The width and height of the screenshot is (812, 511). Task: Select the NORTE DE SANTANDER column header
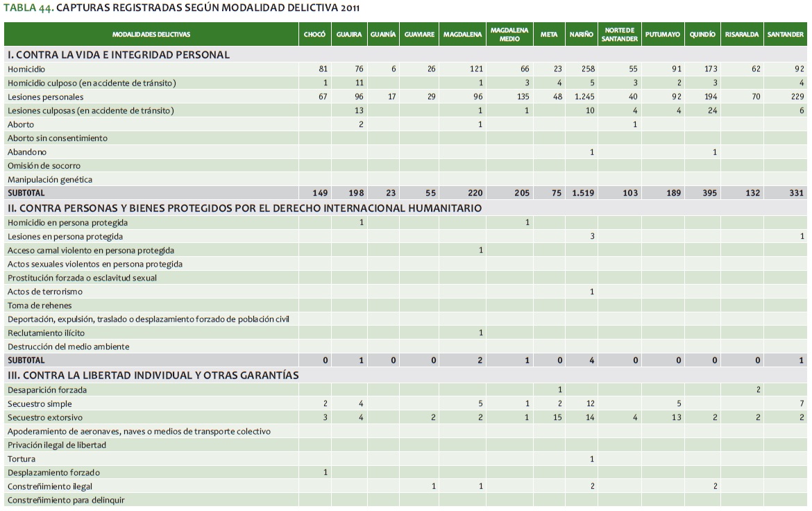pos(620,34)
